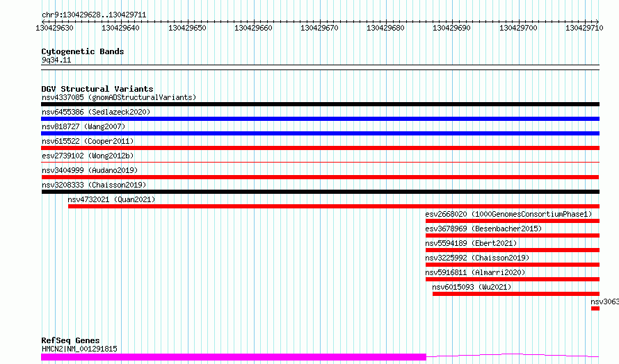The image size is (619, 364).
Task: Select the nsv6455386 (Sedlazeck2020) label
Action: (96, 112)
